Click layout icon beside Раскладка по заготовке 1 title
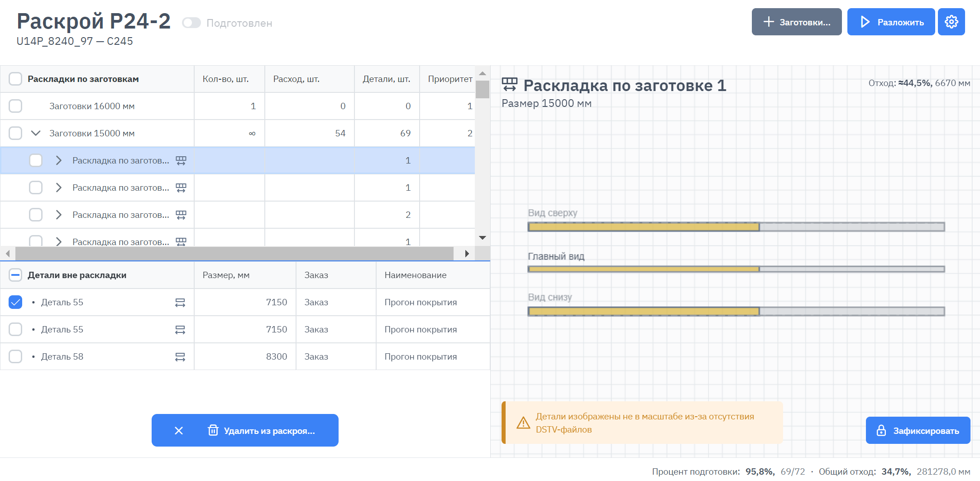The height and width of the screenshot is (481, 980). (510, 85)
